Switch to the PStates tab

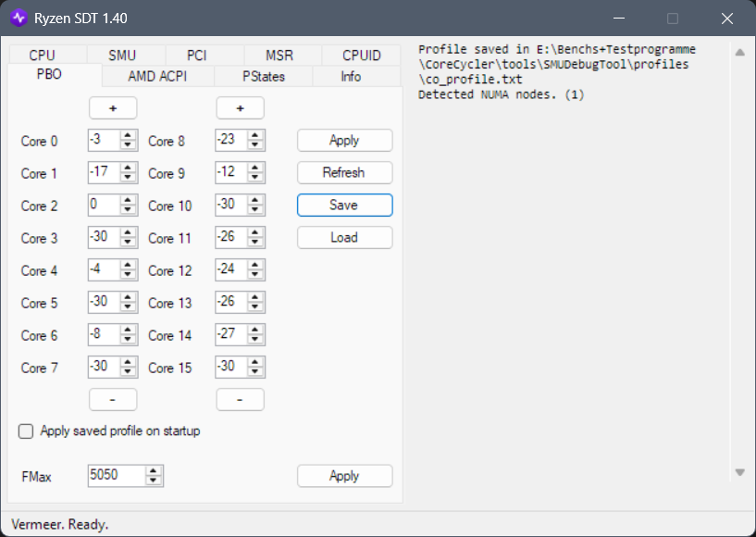pos(264,76)
